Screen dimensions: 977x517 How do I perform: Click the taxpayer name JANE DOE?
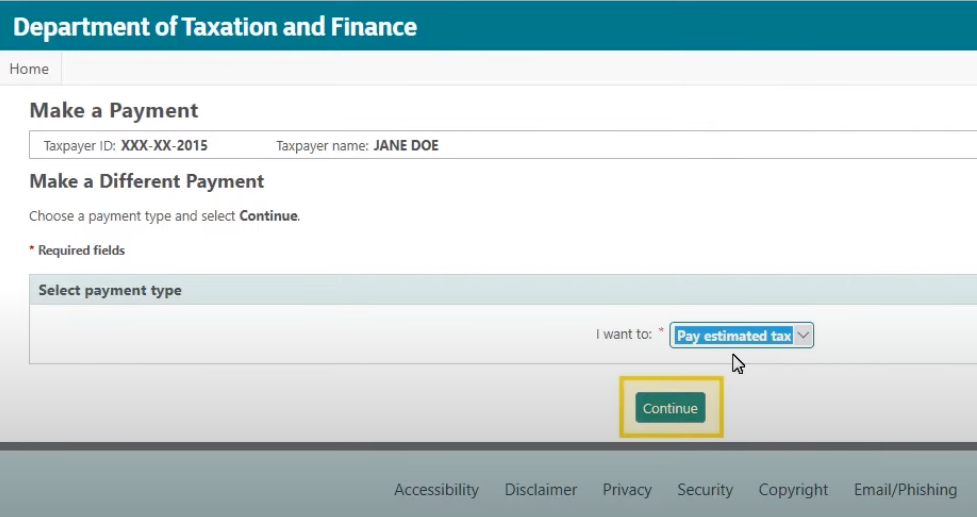[x=406, y=146]
